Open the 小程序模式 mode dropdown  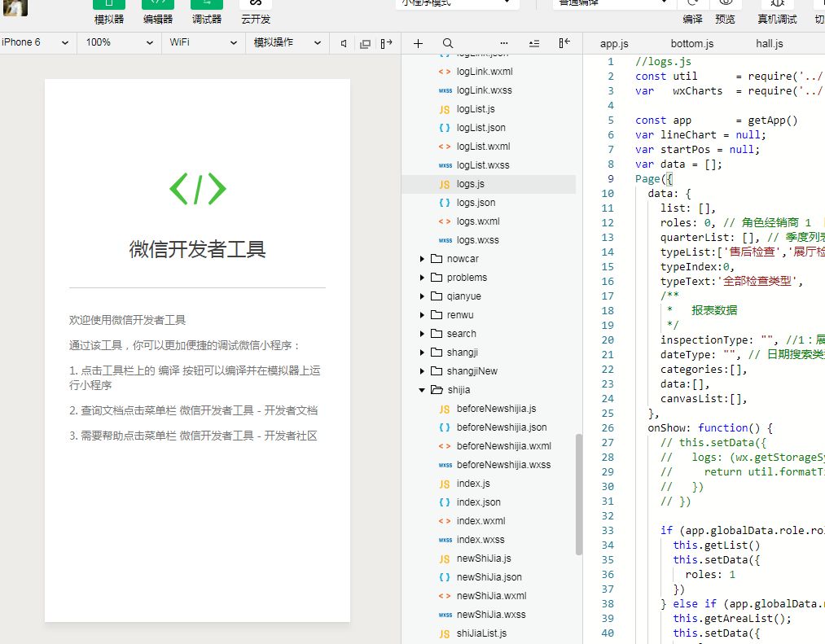click(x=457, y=3)
